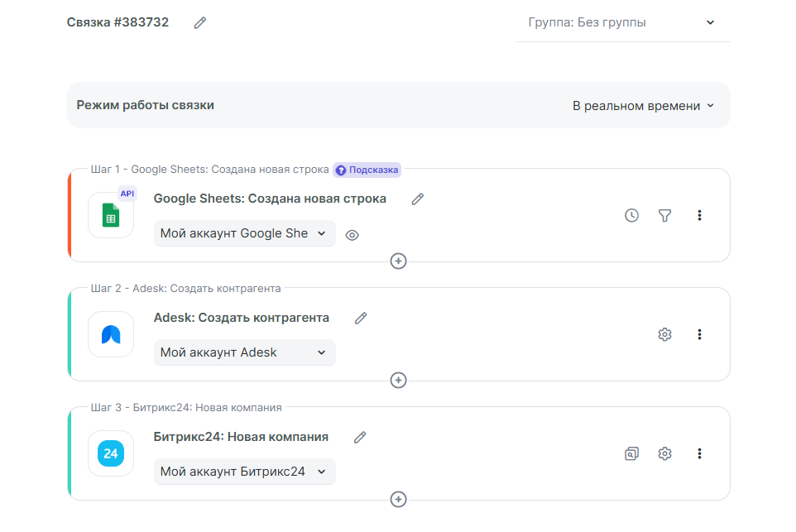Click the Google Sheets app icon
This screenshot has width=796, height=532.
pos(111,215)
